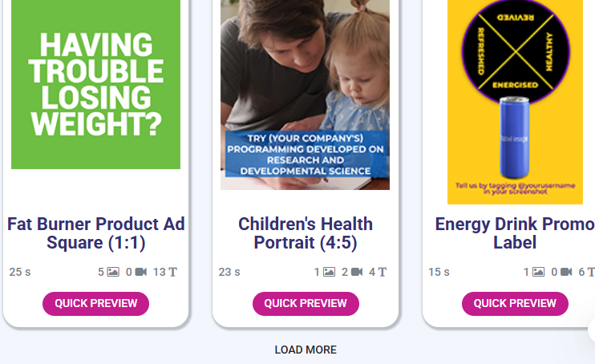Click image count icon on Fat Burner card
The image size is (595, 364).
tap(113, 272)
